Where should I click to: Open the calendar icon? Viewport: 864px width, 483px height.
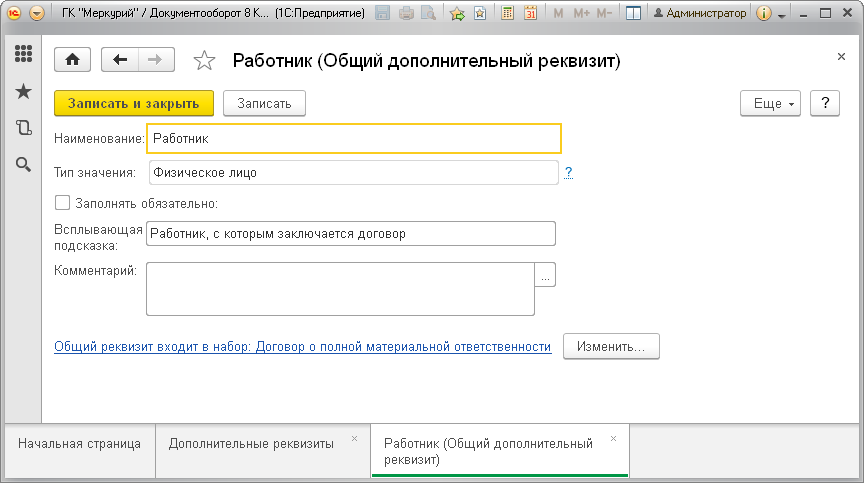[530, 13]
